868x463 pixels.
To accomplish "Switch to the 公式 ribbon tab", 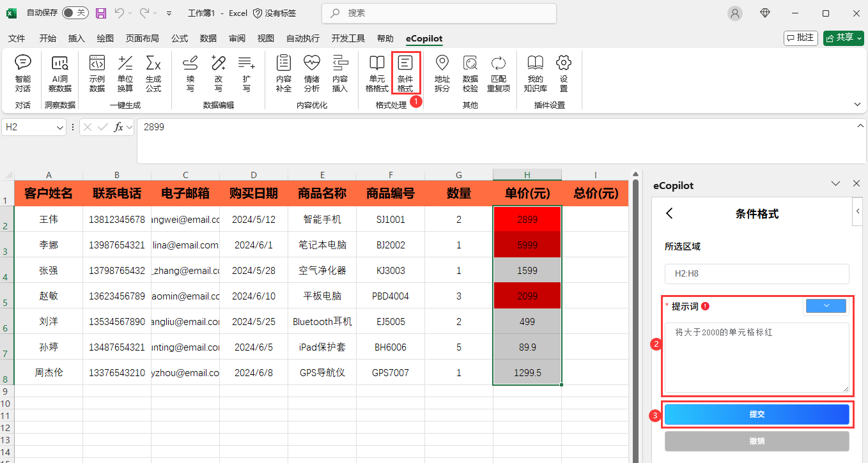I will click(180, 38).
